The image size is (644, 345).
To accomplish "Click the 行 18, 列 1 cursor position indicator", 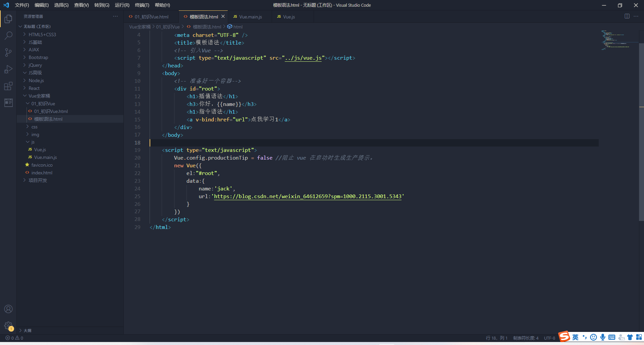I will pyautogui.click(x=496, y=338).
